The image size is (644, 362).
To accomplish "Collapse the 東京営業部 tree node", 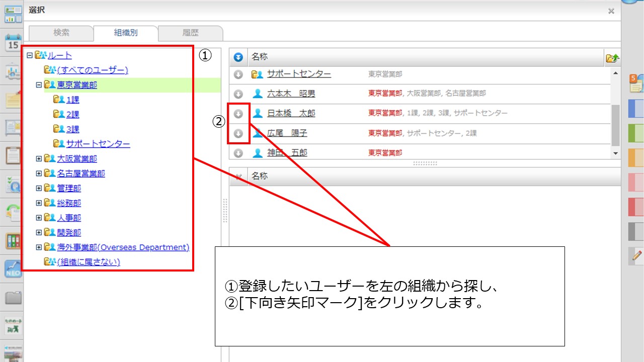I will 39,85.
